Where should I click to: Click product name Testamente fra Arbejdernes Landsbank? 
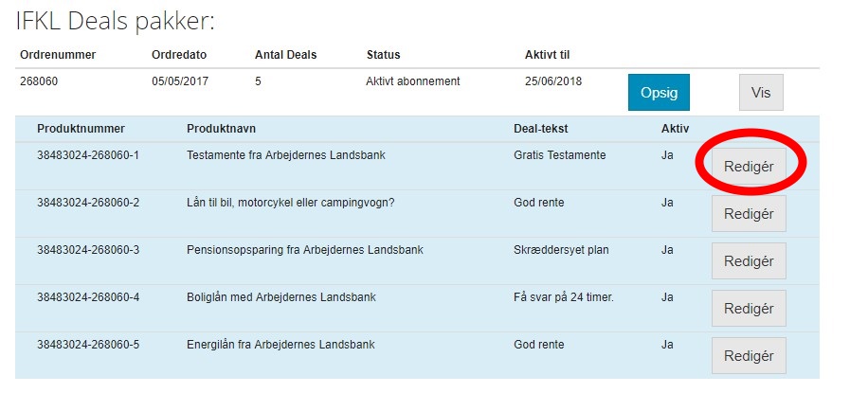pyautogui.click(x=285, y=155)
